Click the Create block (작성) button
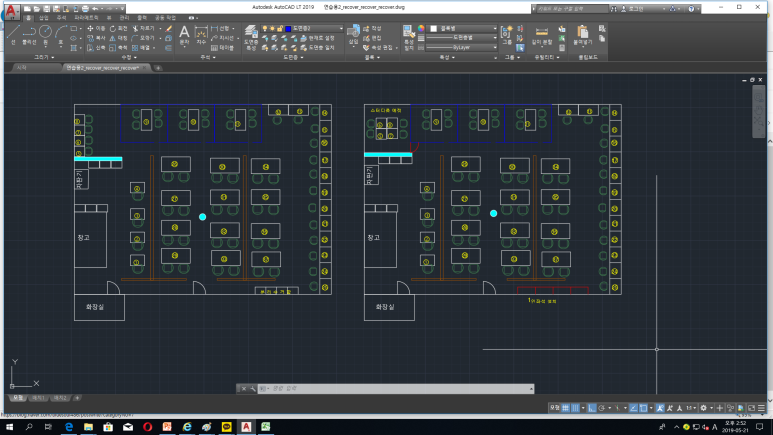Viewport: 773px width, 435px height. click(372, 29)
